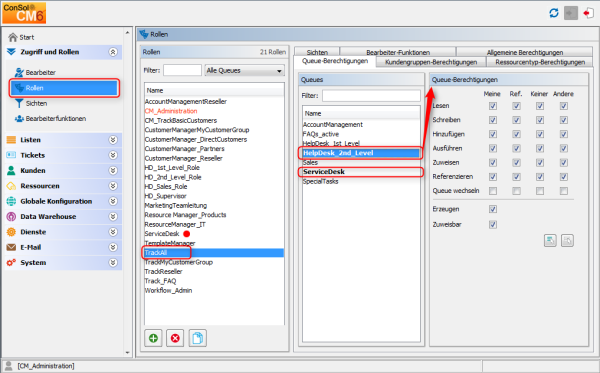Viewport: 600px width, 373px height.
Task: Toggle Referenzieren checkbox under Andere
Action: (564, 177)
